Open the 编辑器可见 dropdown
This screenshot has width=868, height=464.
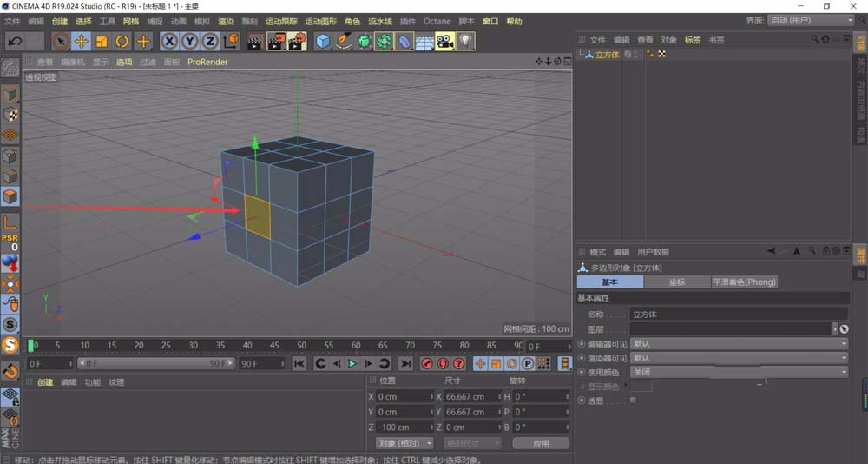pos(739,344)
